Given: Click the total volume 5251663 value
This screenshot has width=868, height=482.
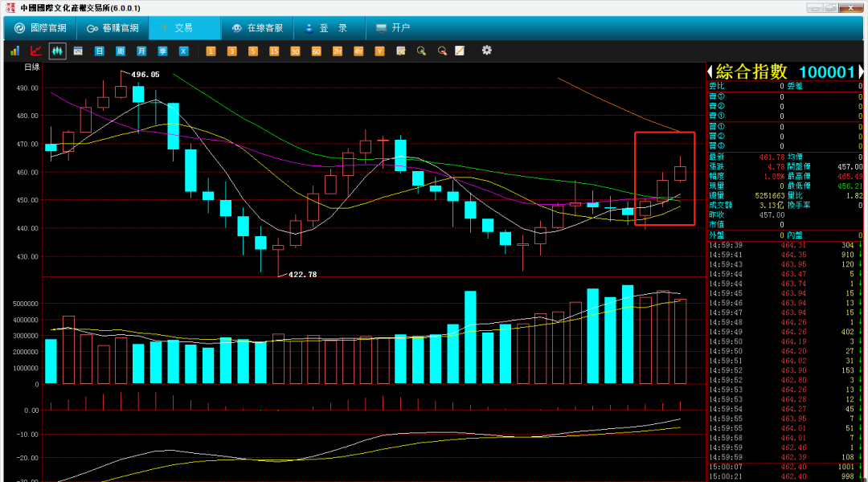Looking at the screenshot, I should pos(770,196).
